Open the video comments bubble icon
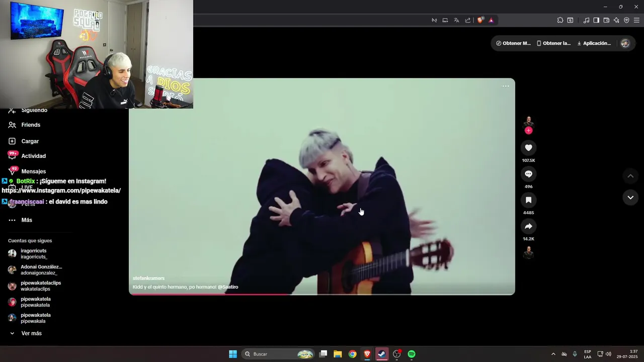Image resolution: width=644 pixels, height=362 pixels. tap(528, 174)
